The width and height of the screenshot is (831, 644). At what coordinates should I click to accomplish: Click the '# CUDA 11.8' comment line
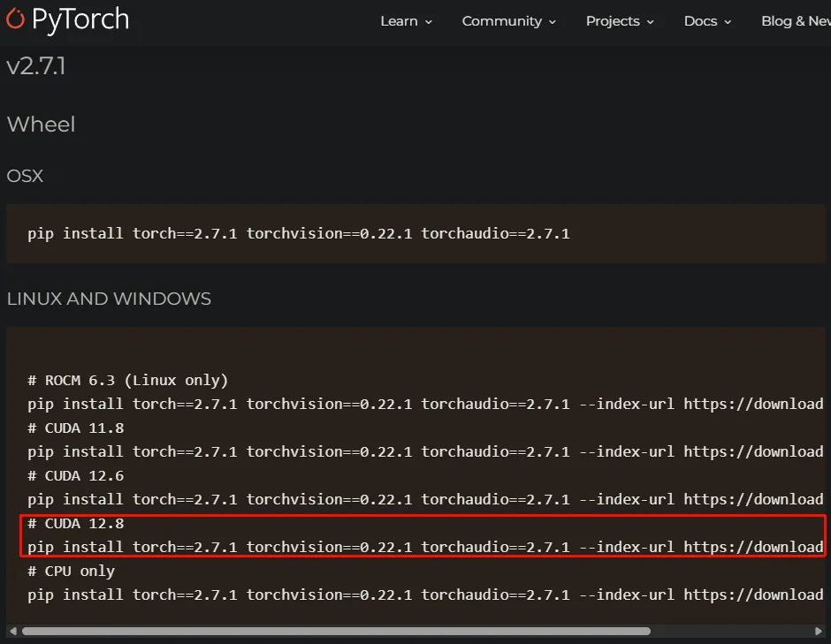click(x=76, y=428)
